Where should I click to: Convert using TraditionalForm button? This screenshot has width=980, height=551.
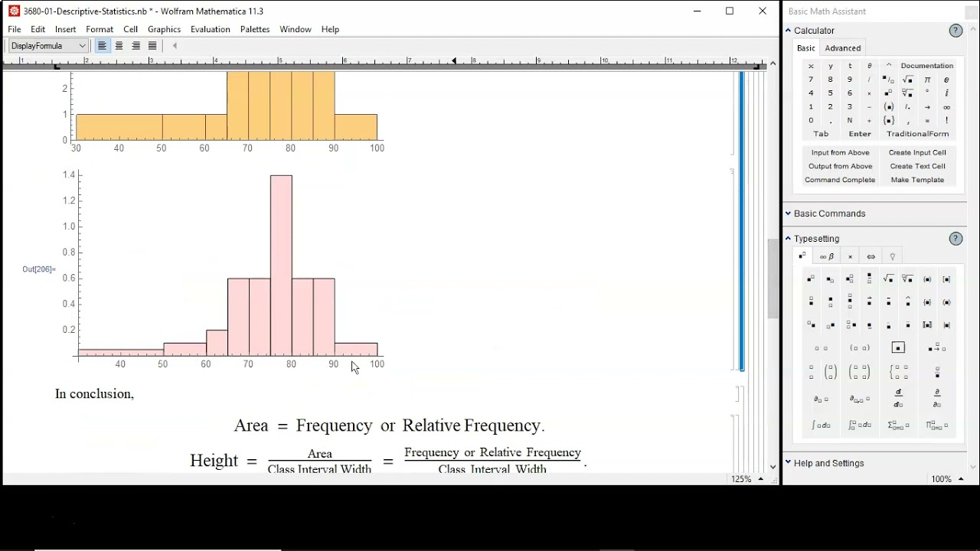[918, 134]
